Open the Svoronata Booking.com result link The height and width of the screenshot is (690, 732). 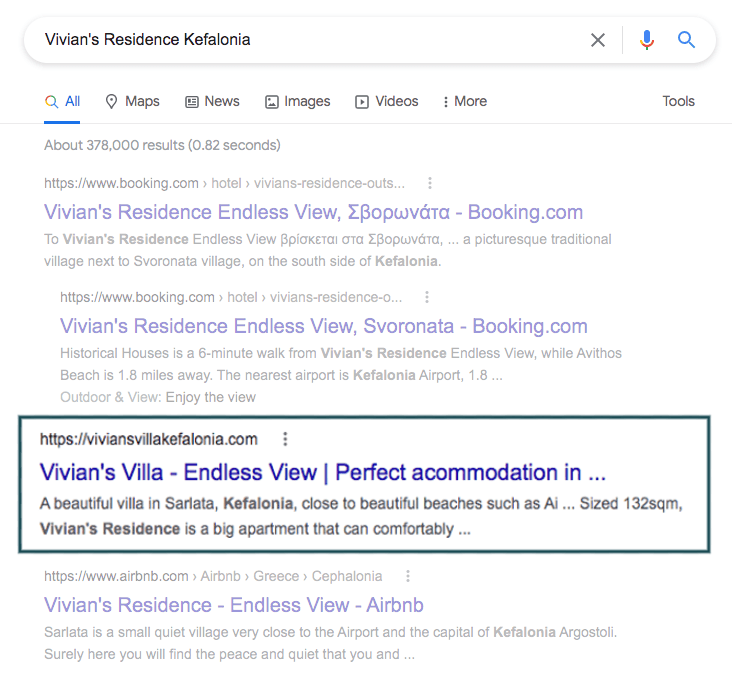(x=324, y=326)
